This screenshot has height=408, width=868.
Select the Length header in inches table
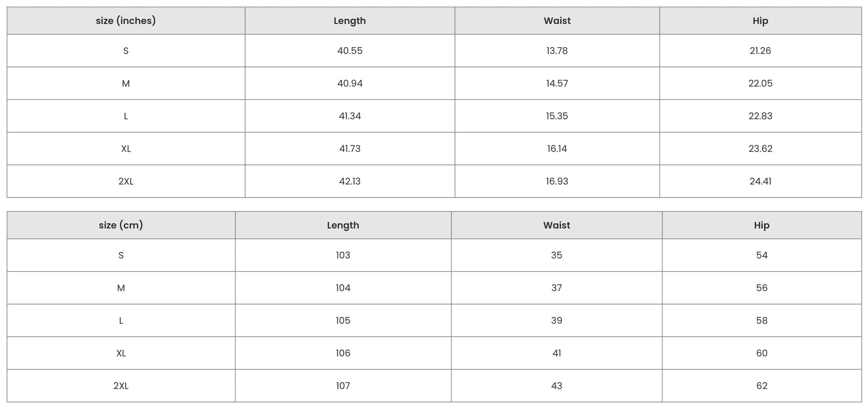(x=350, y=21)
